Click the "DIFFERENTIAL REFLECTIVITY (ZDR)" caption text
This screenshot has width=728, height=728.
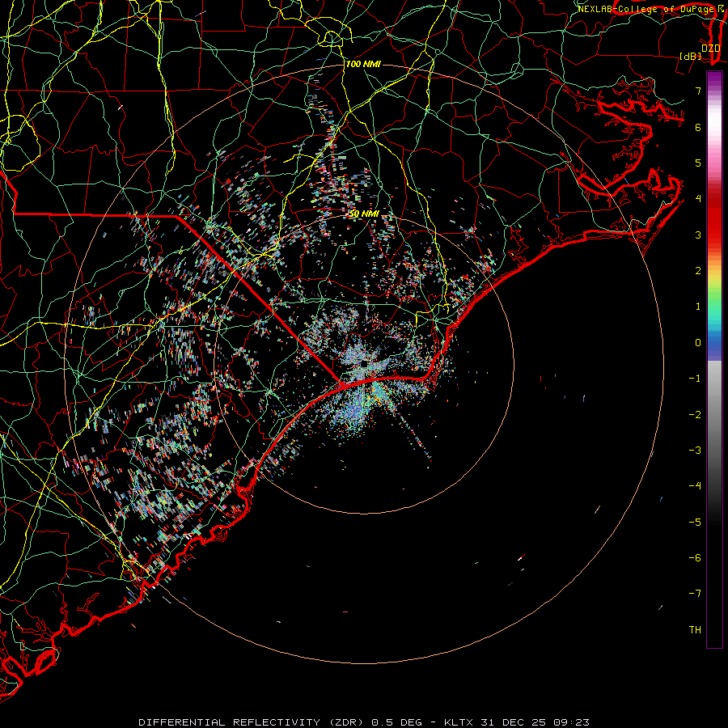click(x=253, y=722)
